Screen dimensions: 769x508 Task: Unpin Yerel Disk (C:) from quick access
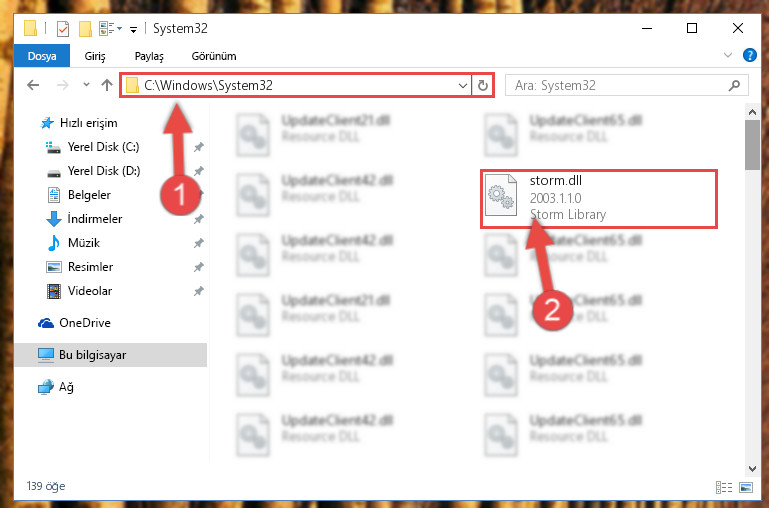pos(199,147)
